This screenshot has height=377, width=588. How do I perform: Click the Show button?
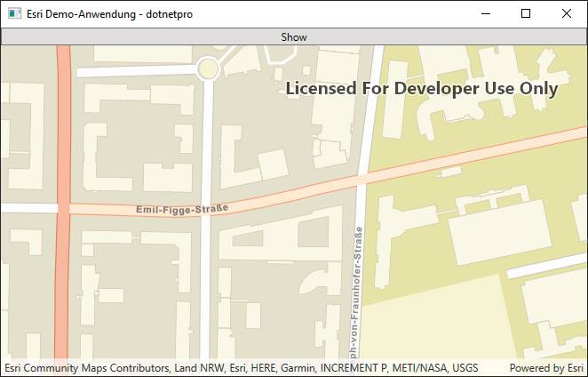click(x=294, y=36)
